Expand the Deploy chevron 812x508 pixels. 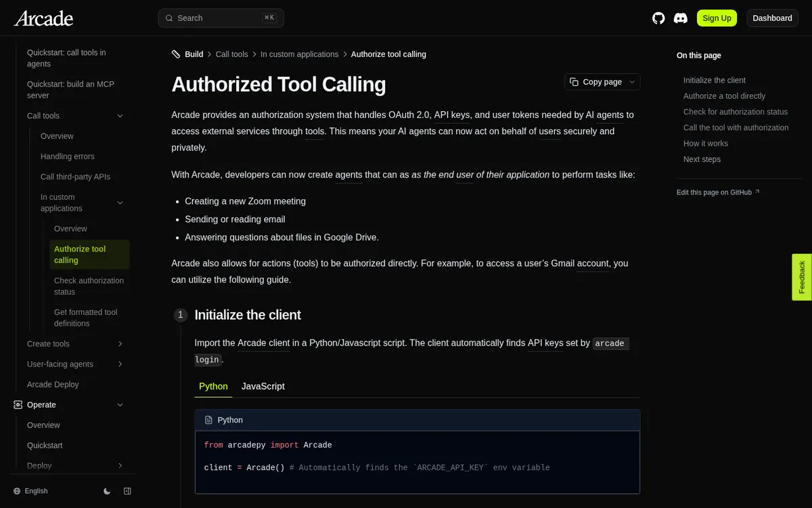120,465
